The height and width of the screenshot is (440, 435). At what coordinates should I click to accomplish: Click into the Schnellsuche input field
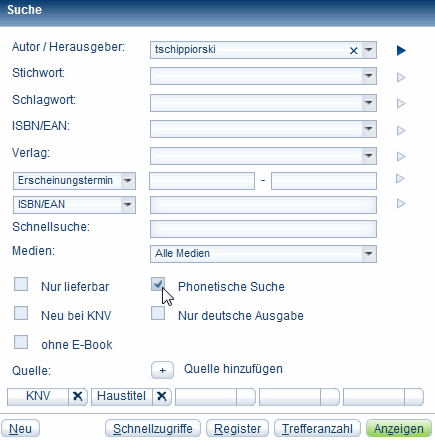[x=263, y=229]
